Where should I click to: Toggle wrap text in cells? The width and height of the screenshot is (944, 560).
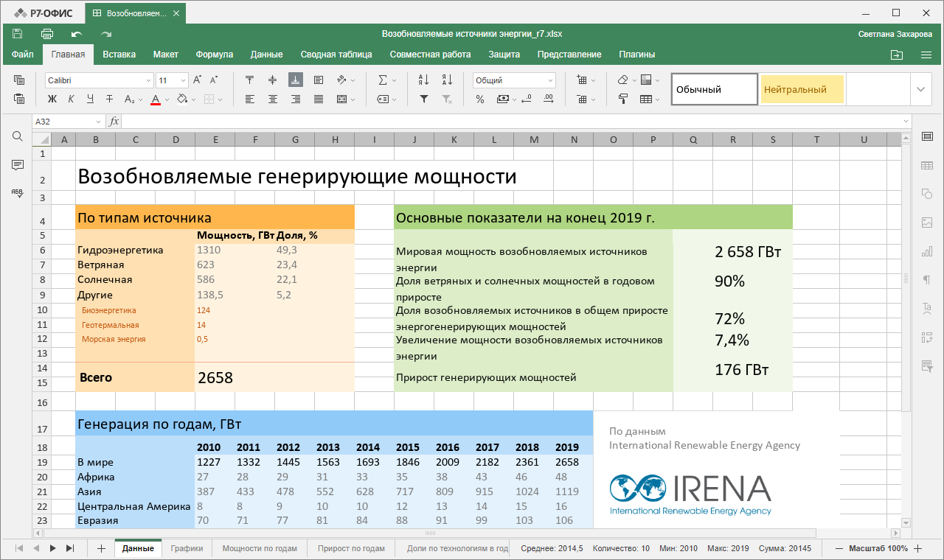coord(319,80)
